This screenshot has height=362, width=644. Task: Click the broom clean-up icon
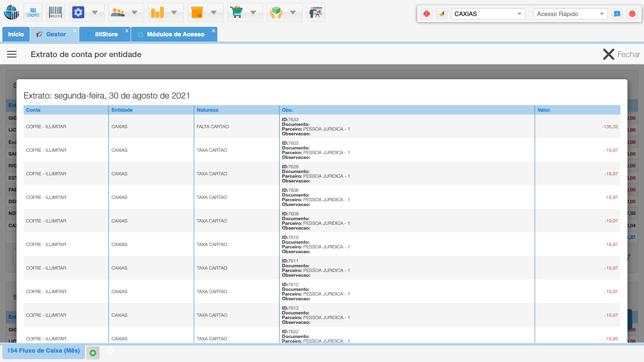tap(441, 14)
